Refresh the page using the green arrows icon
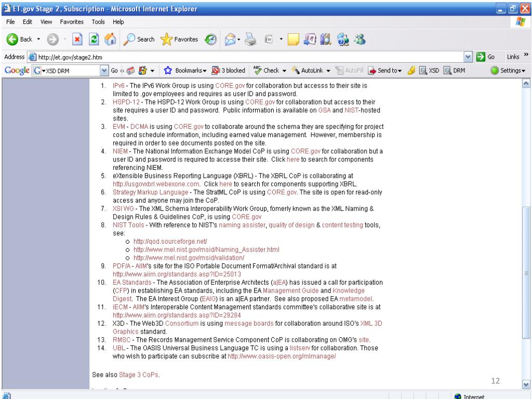The image size is (532, 399). (94, 39)
